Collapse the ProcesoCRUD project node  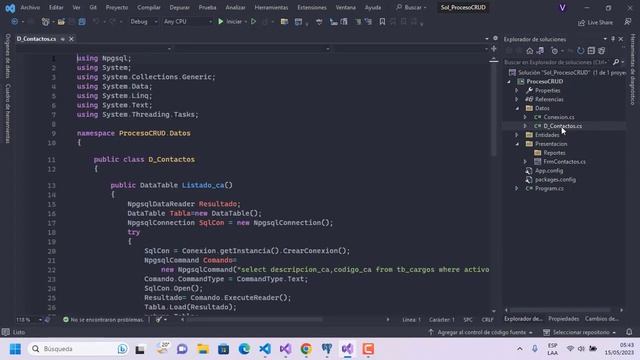[509, 82]
